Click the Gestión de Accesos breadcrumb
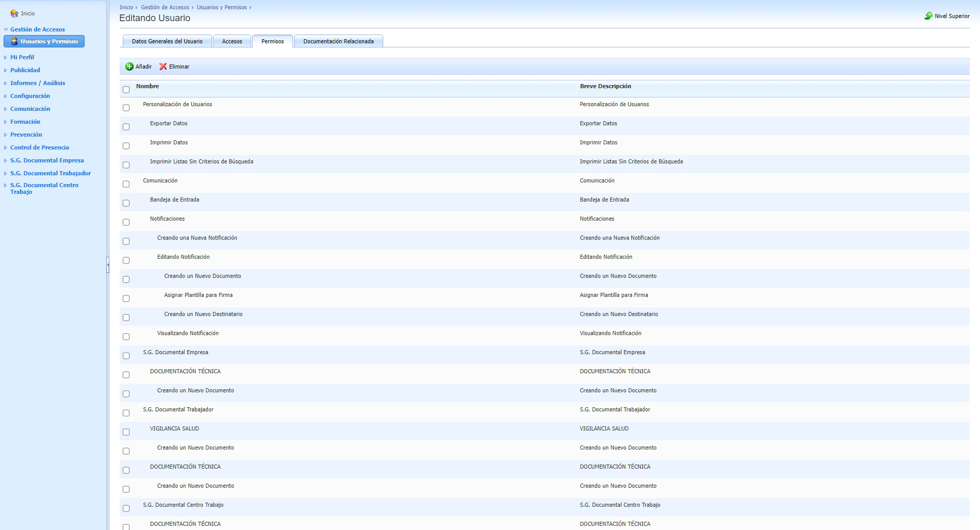The height and width of the screenshot is (530, 980). pos(165,7)
